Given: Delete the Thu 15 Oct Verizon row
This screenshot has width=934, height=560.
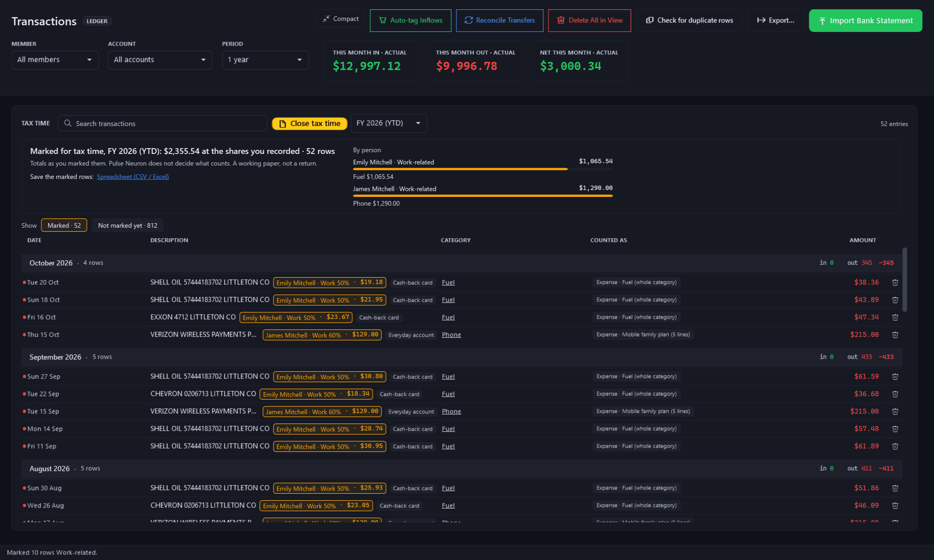Looking at the screenshot, I should click(x=895, y=335).
